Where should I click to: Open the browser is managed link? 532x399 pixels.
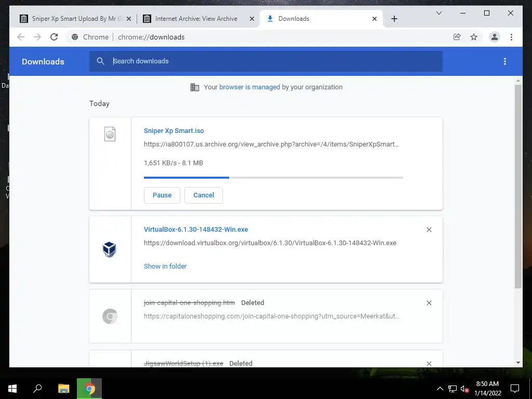pyautogui.click(x=249, y=87)
